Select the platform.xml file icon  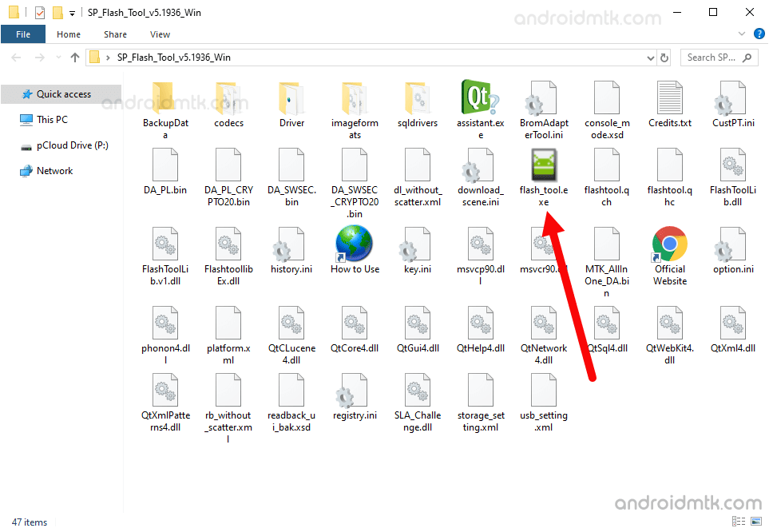(228, 323)
